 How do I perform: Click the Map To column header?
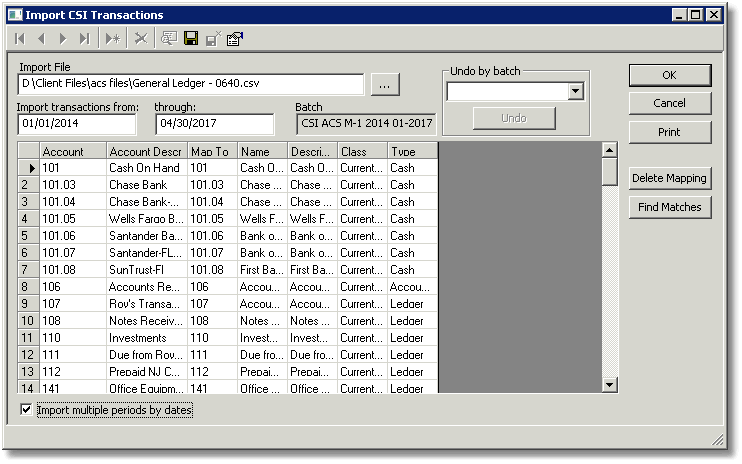coord(212,151)
